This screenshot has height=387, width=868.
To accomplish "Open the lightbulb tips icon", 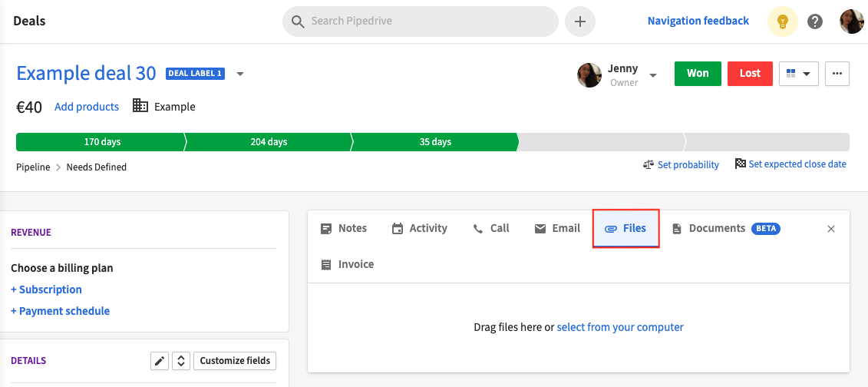I will (782, 21).
